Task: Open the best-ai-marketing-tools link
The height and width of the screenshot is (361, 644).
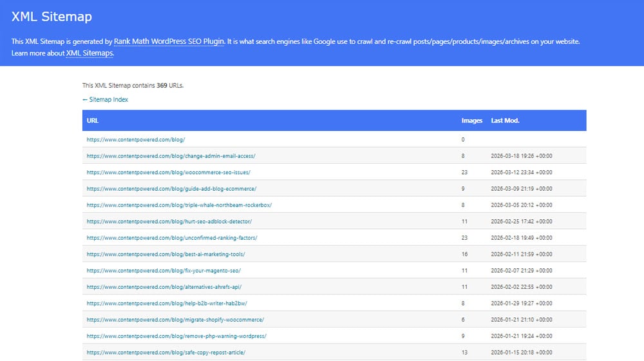Action: [166, 254]
